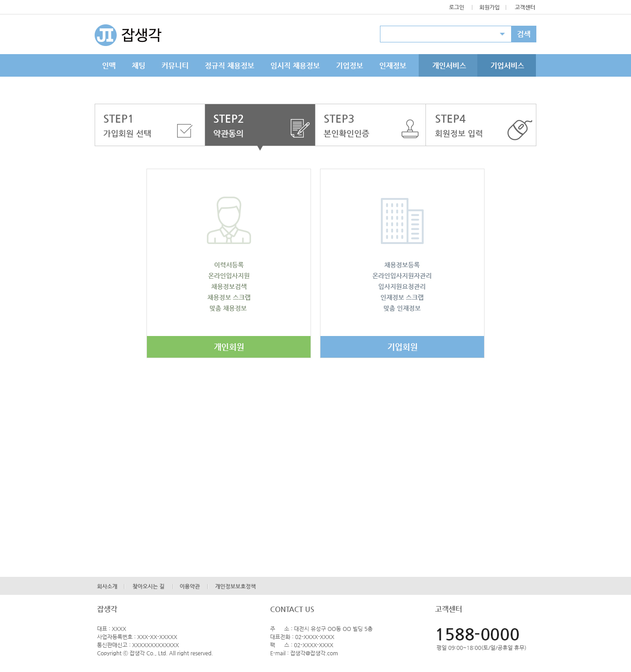
Task: Click 입사지원요청관리 text
Action: (x=402, y=286)
